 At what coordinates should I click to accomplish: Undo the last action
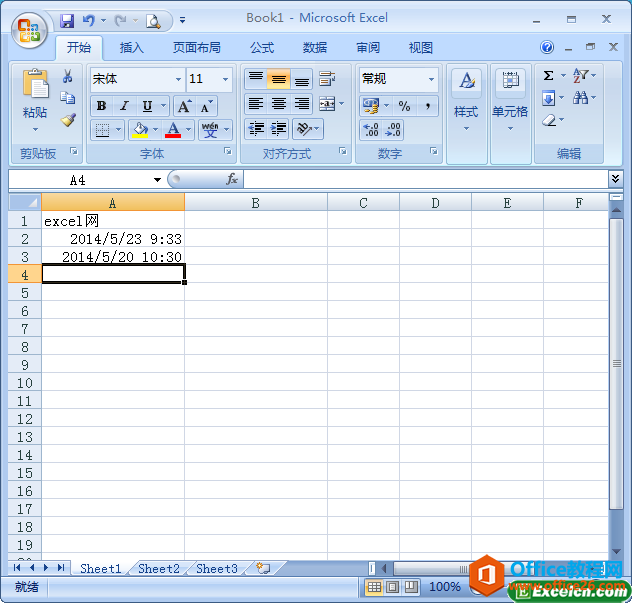coord(89,20)
